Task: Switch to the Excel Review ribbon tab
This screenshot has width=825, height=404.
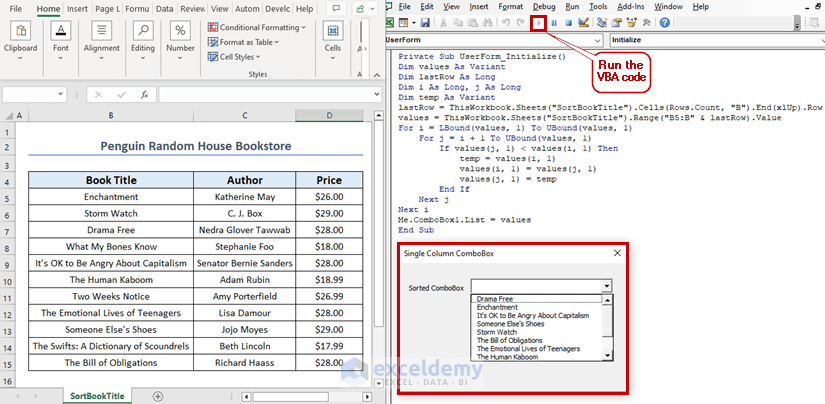Action: [193, 9]
